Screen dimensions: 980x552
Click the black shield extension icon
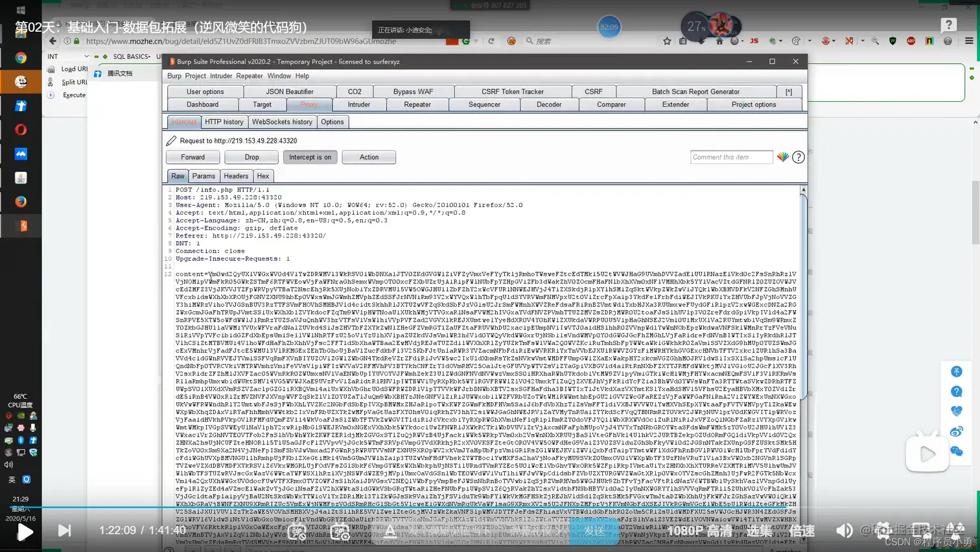tap(893, 41)
